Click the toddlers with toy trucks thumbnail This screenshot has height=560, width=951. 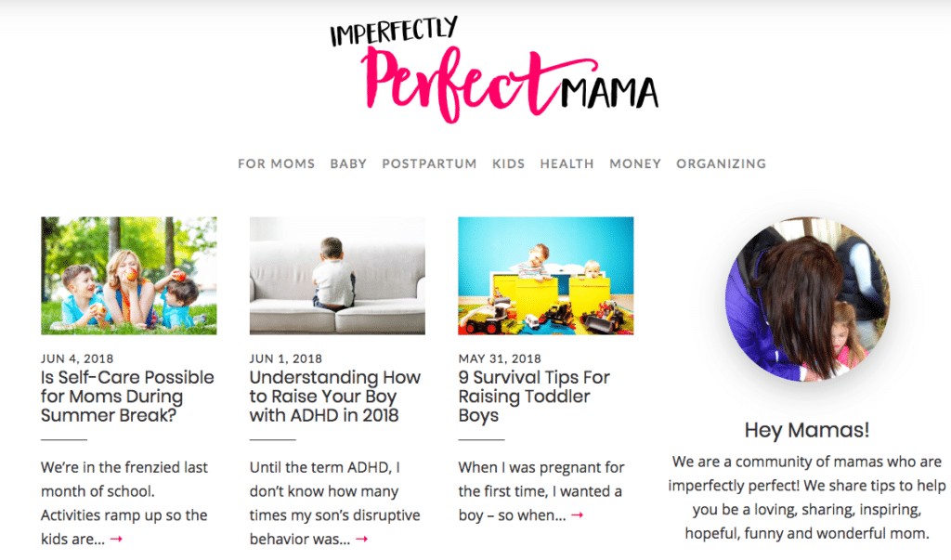point(546,276)
